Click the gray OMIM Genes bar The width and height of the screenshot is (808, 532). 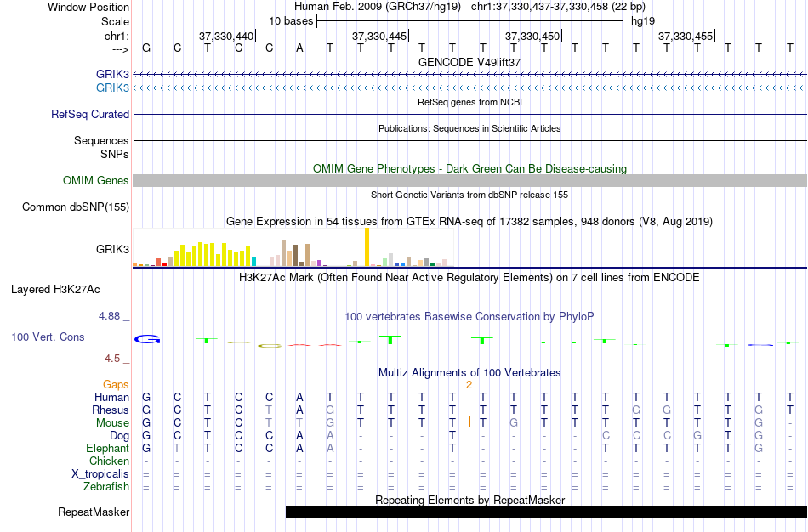tap(470, 180)
